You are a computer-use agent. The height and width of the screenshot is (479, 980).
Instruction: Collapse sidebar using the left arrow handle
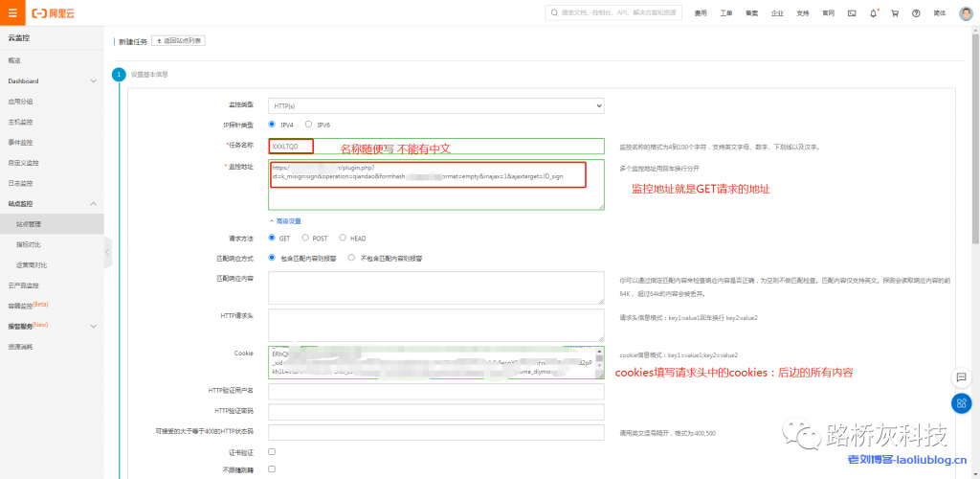108,252
